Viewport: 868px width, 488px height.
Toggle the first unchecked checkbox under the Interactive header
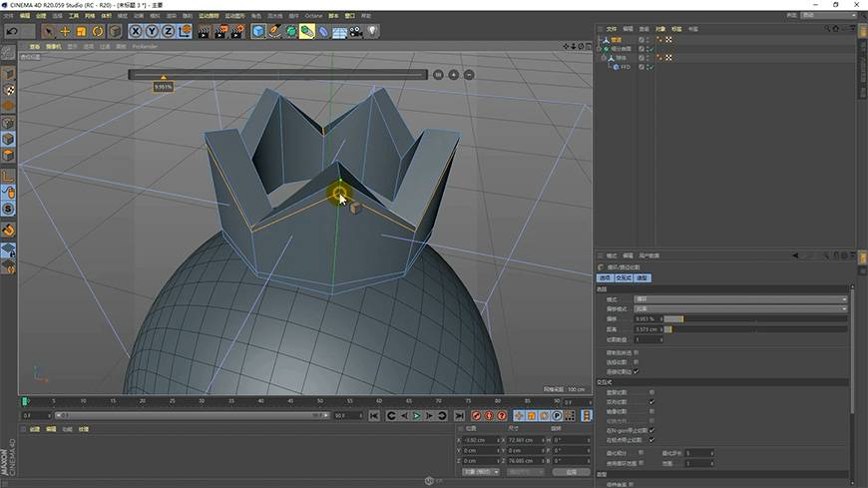651,392
